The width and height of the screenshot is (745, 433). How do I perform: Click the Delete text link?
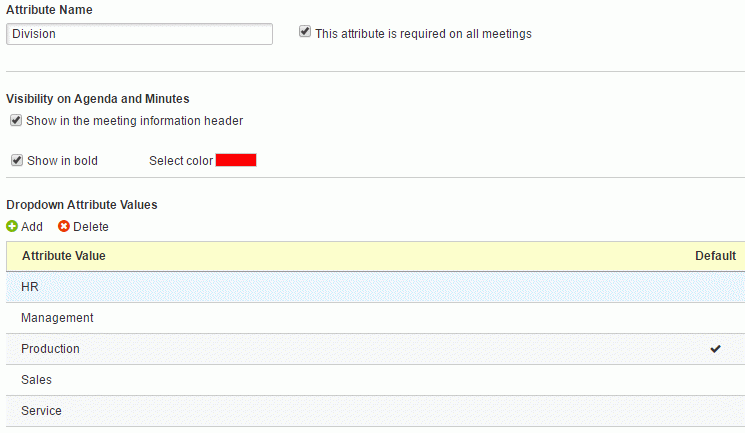click(x=91, y=227)
